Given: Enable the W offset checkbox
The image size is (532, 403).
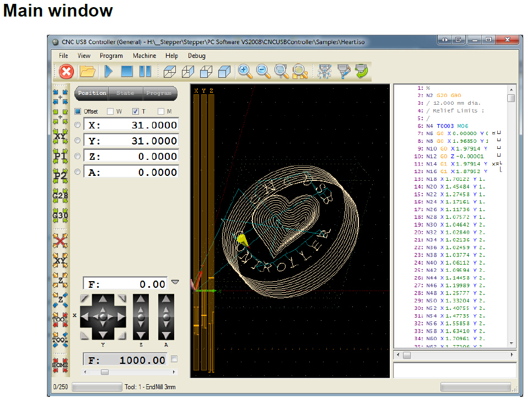Looking at the screenshot, I should [x=110, y=111].
